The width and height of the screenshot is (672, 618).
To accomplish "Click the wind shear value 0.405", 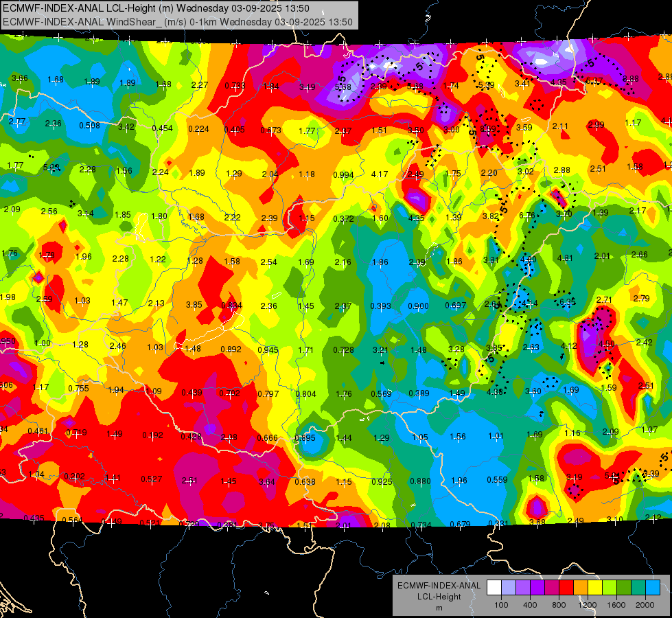I will click(x=235, y=130).
